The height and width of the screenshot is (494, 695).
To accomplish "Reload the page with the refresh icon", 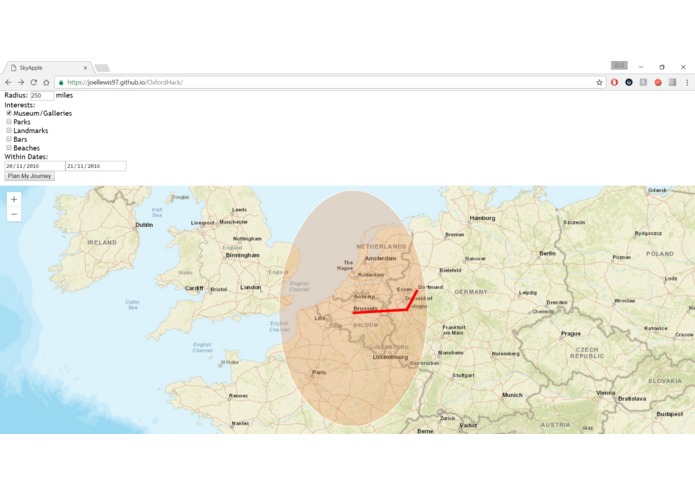I will [x=34, y=82].
